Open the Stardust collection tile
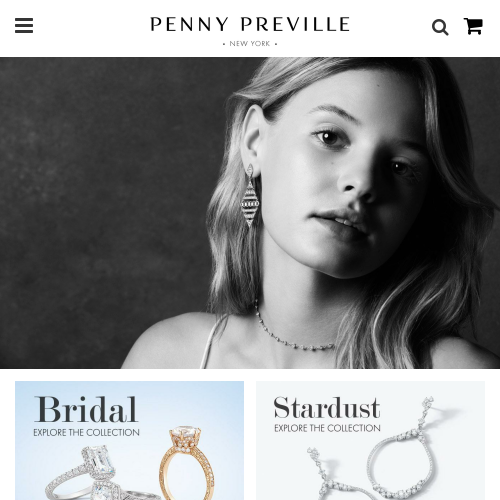Screen dimensions: 500x500 click(x=370, y=440)
